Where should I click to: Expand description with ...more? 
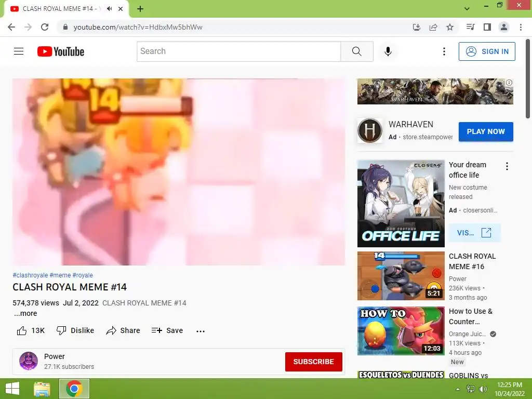coord(25,313)
